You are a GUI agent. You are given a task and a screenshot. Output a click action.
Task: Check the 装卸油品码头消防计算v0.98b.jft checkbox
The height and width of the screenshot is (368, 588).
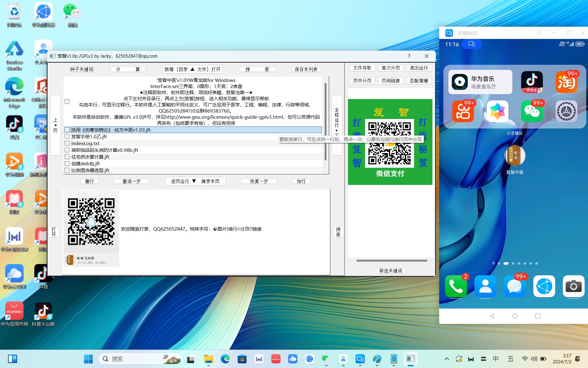point(67,150)
